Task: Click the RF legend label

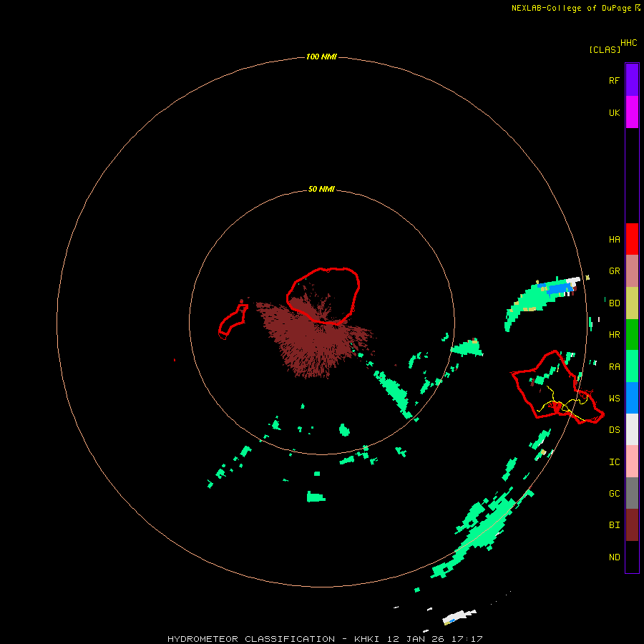Action: [x=614, y=80]
